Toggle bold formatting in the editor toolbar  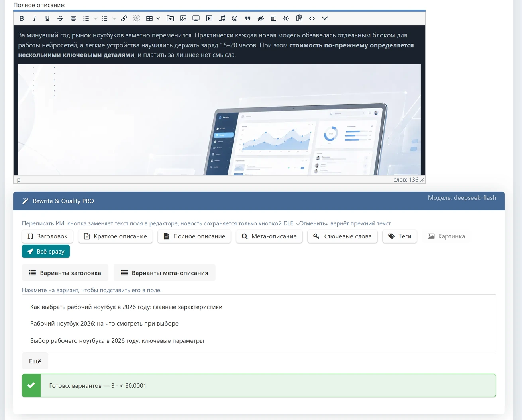coord(22,18)
